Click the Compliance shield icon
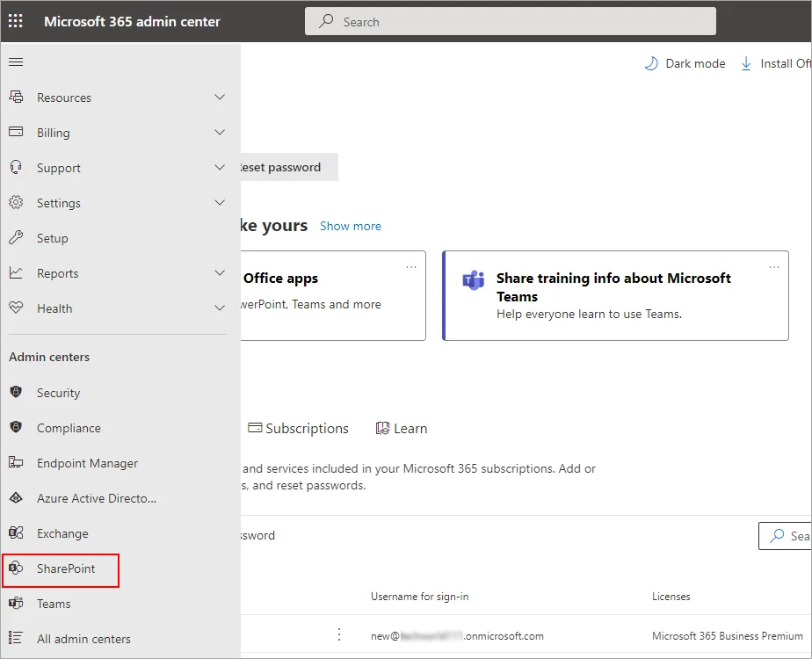The width and height of the screenshot is (812, 659). click(16, 427)
